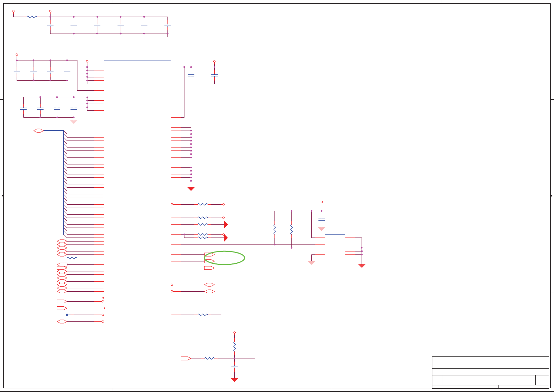This screenshot has height=392, width=554.
Task: Select the horizontal series resistor in the bottom RC circuit
Action: 209,358
